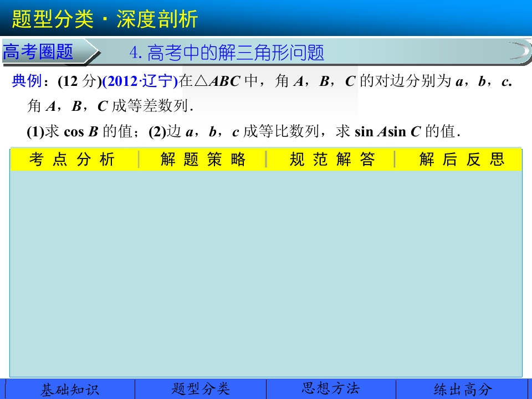Screen dimensions: 532x399
Task: Click the blue 典例 label
Action: coord(27,81)
